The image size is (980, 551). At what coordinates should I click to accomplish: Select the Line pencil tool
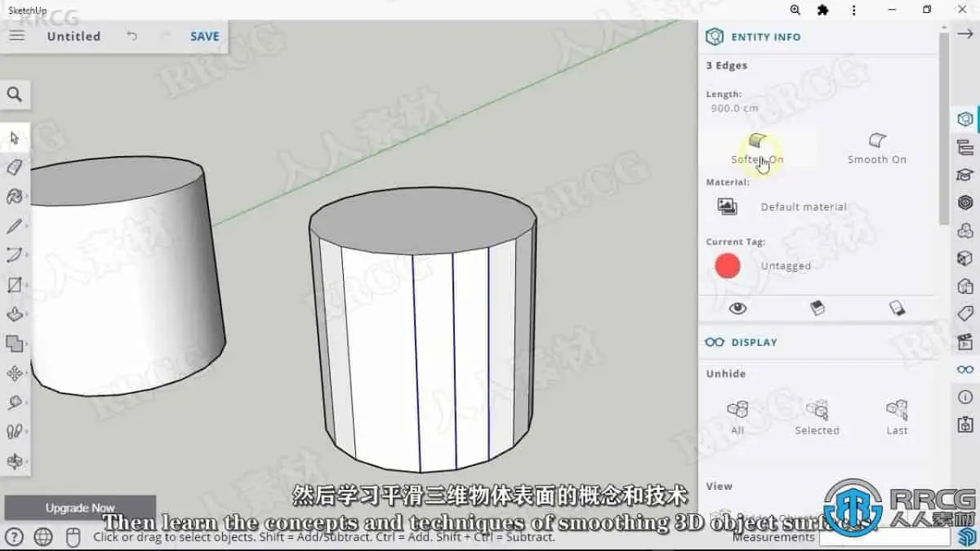click(15, 226)
